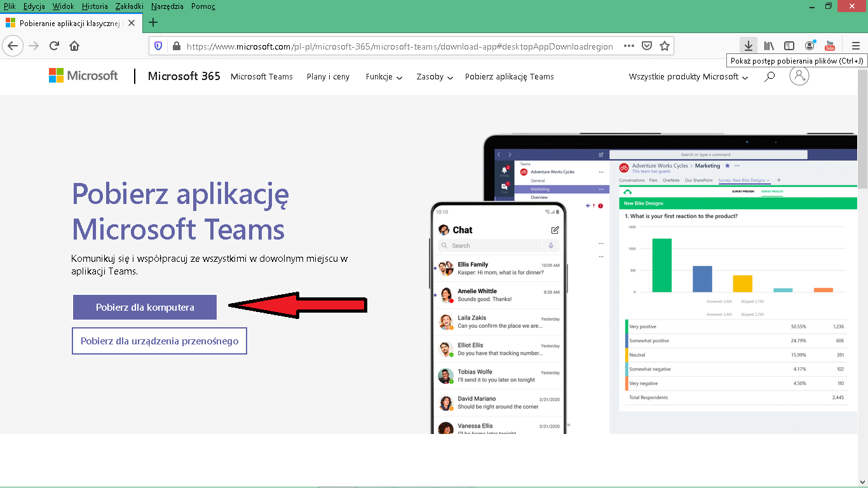Click Pobierz dla urządzenia przenośnego button
Viewport: 868px width, 488px height.
(159, 341)
